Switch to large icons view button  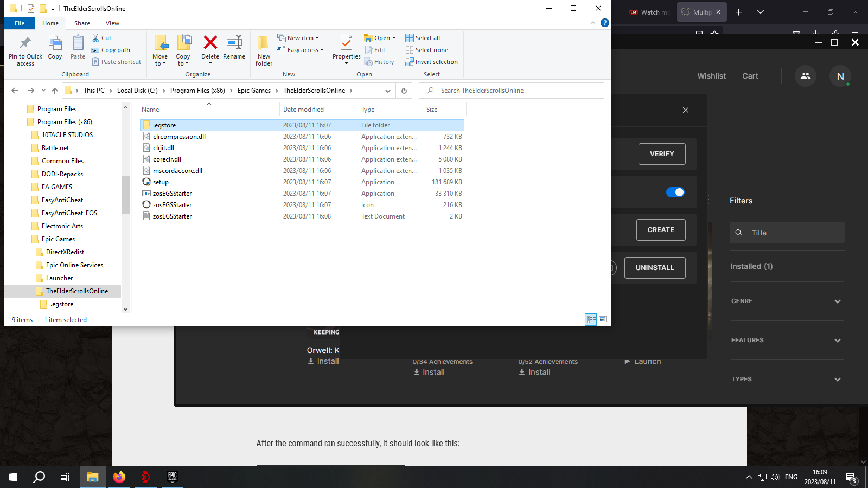point(603,319)
